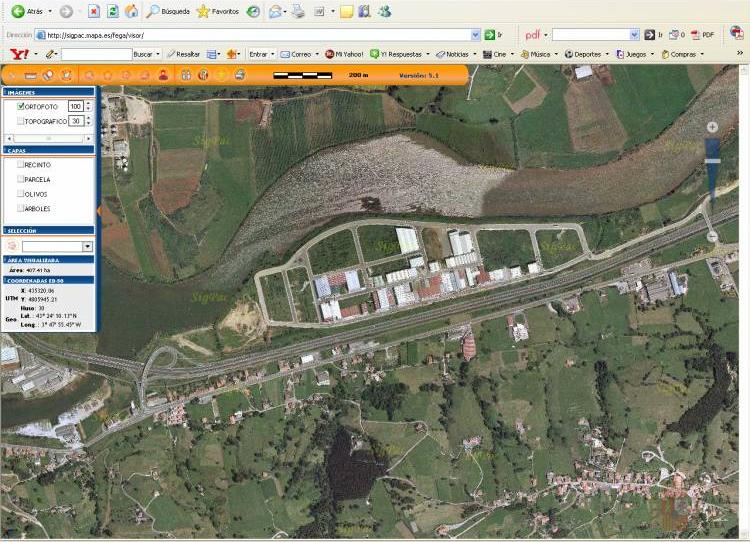Expand the address bar URL dropdown
This screenshot has height=542, width=750.
[x=475, y=34]
